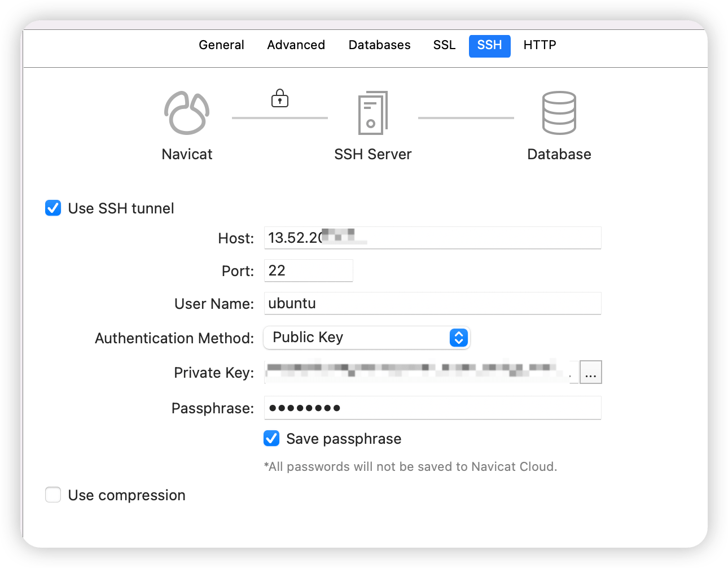Click the SSH Server tower icon

pos(373,113)
